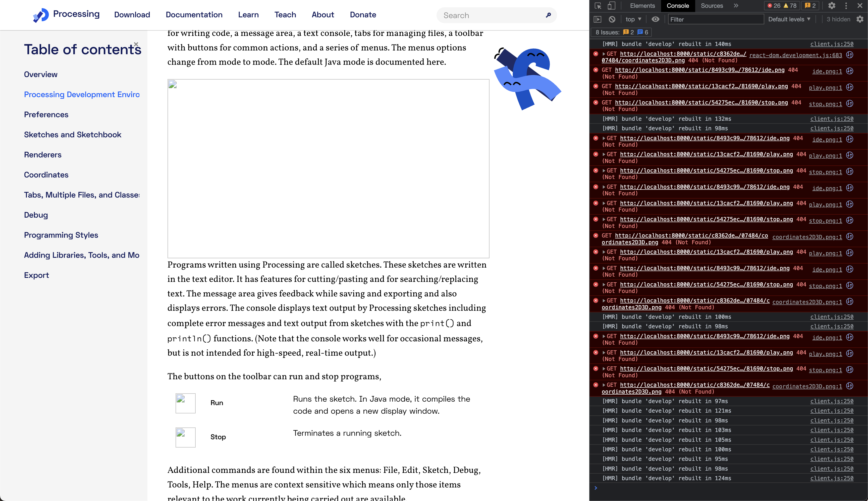Click the console Filter input field
This screenshot has width=868, height=501.
(716, 19)
